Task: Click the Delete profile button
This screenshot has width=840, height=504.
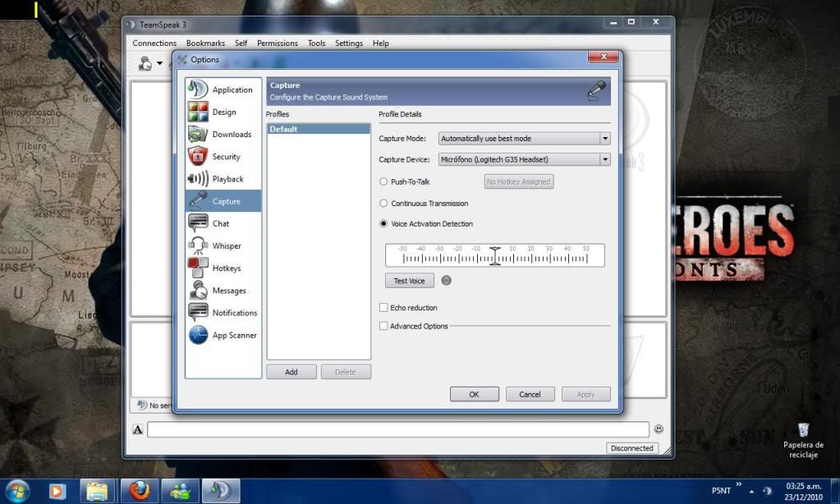Action: coord(346,372)
